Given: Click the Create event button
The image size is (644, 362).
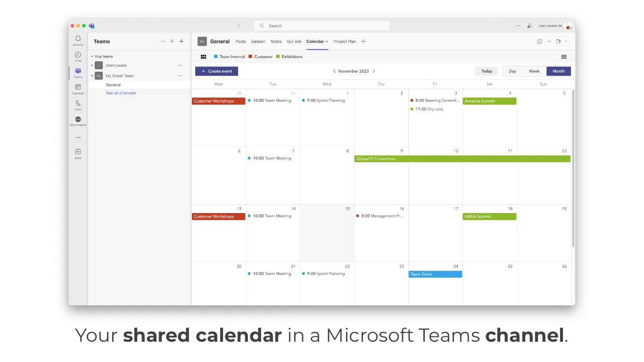Looking at the screenshot, I should 216,71.
